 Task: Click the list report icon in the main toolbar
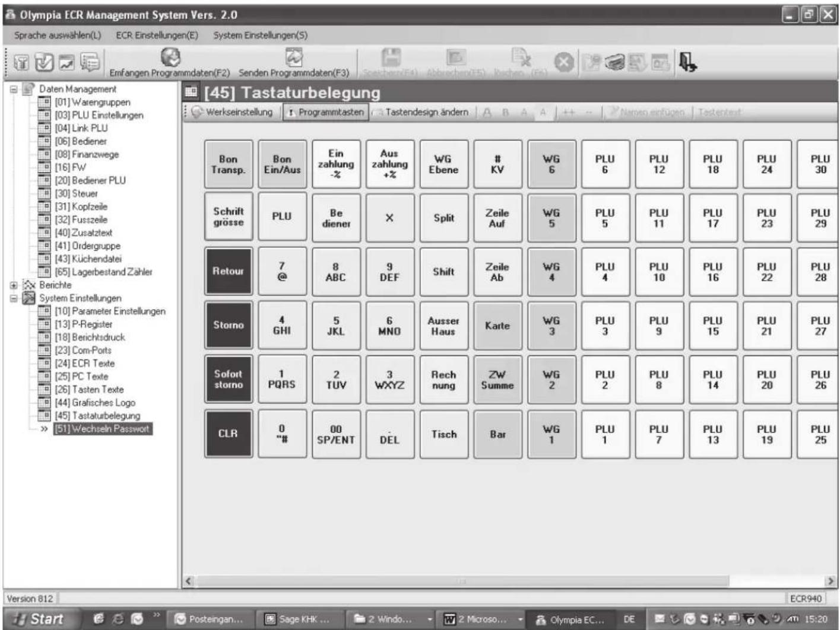[90, 62]
